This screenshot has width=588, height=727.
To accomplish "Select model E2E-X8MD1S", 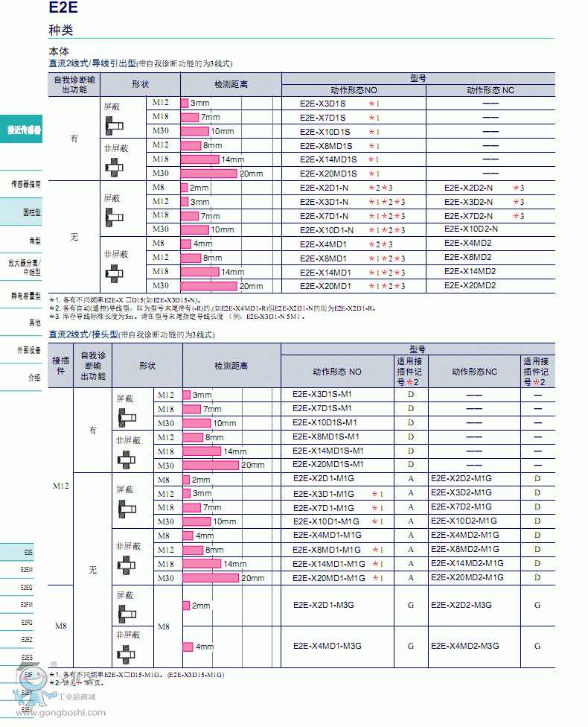I will click(x=326, y=146).
